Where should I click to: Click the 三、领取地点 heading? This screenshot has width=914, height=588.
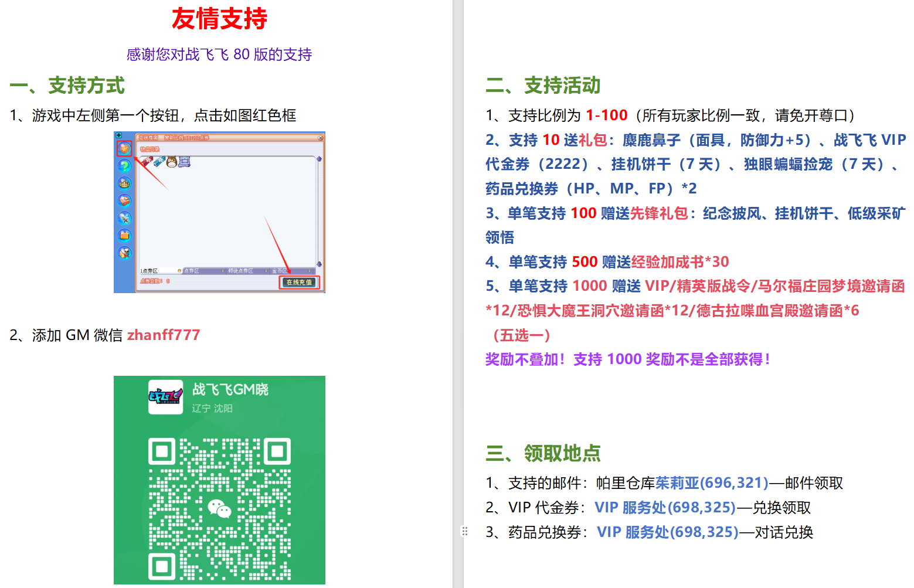543,453
